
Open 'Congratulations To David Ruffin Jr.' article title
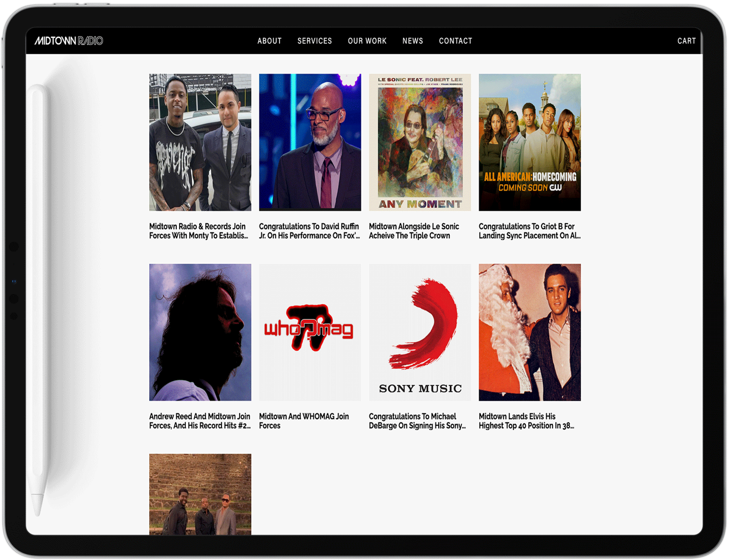(310, 231)
